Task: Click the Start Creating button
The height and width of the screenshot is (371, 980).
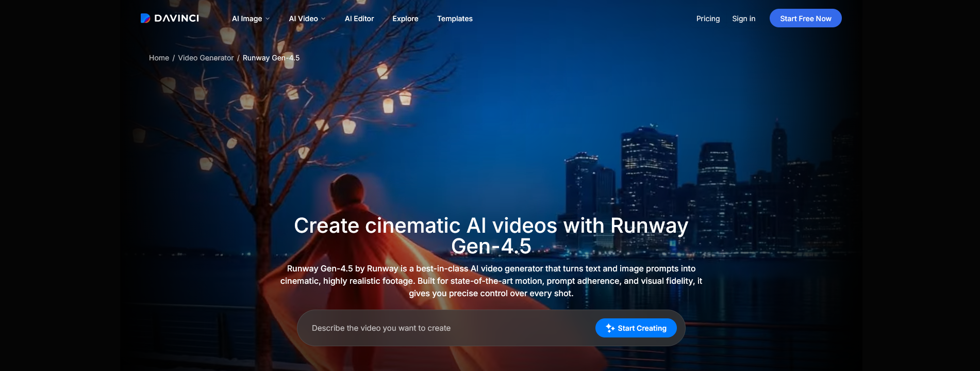Action: point(636,328)
